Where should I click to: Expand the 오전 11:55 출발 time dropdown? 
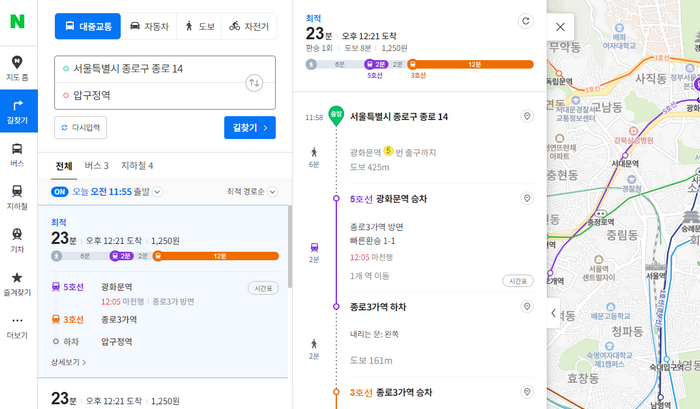coord(157,192)
